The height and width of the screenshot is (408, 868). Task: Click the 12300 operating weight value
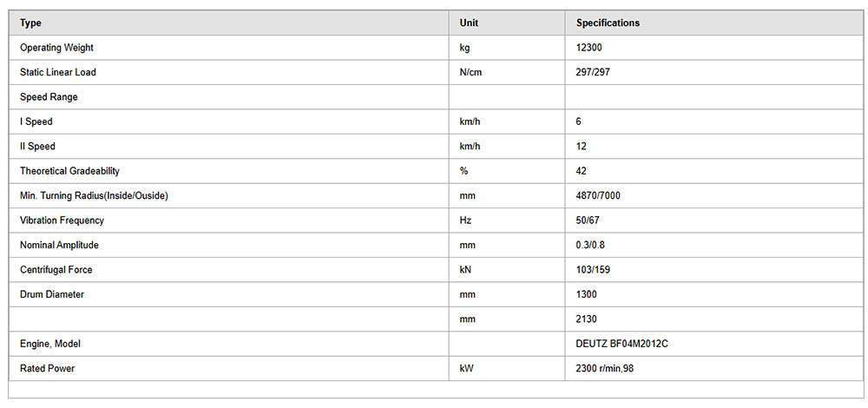[x=589, y=48]
